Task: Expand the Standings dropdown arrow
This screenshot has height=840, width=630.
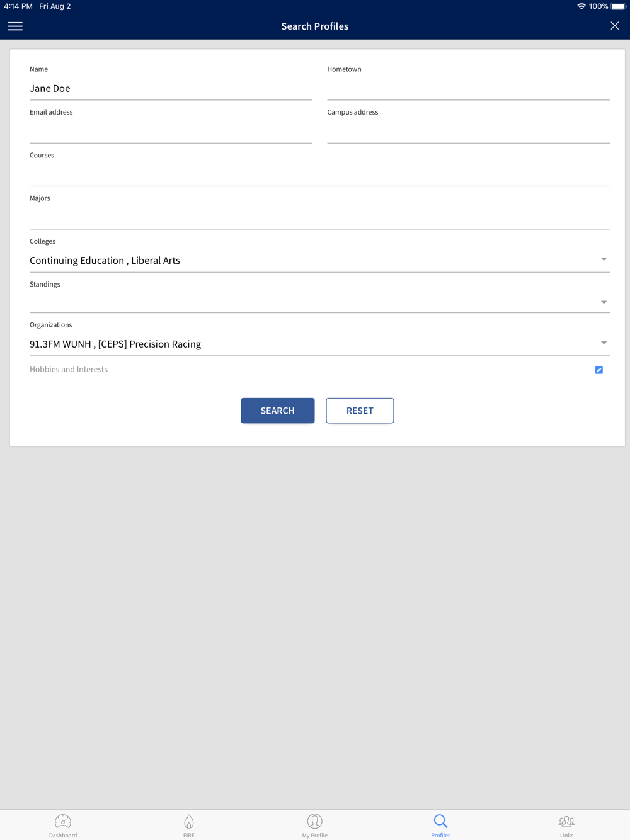Action: (x=604, y=302)
